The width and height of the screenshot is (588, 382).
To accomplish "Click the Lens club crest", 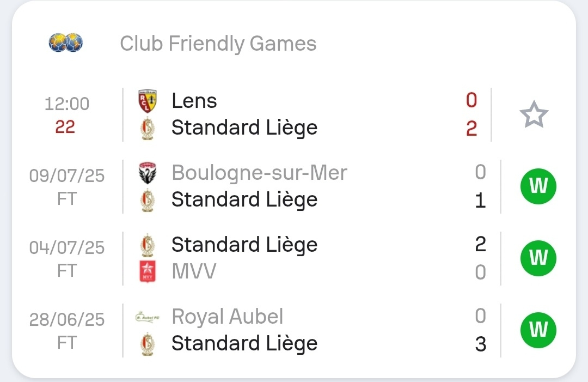I will 148,101.
